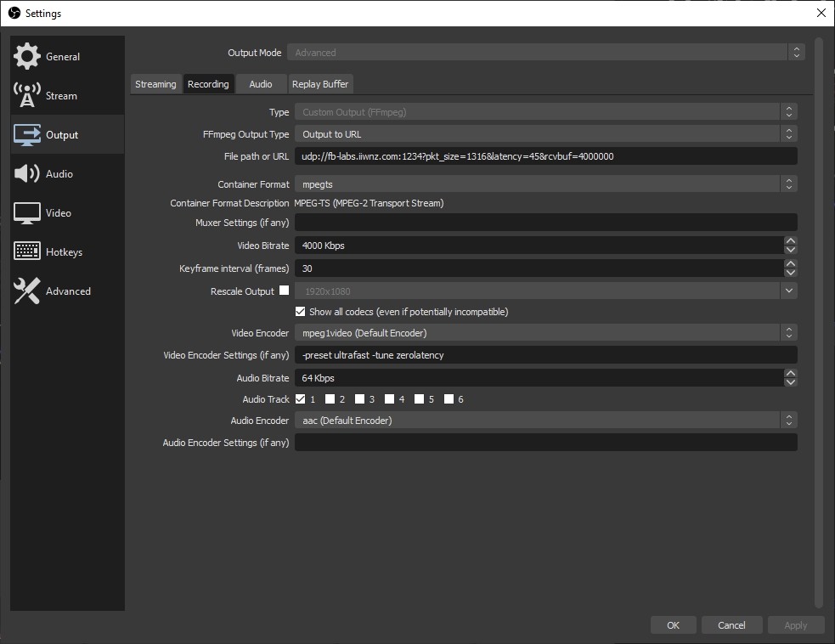Click the Apply button
835x644 pixels.
point(796,624)
